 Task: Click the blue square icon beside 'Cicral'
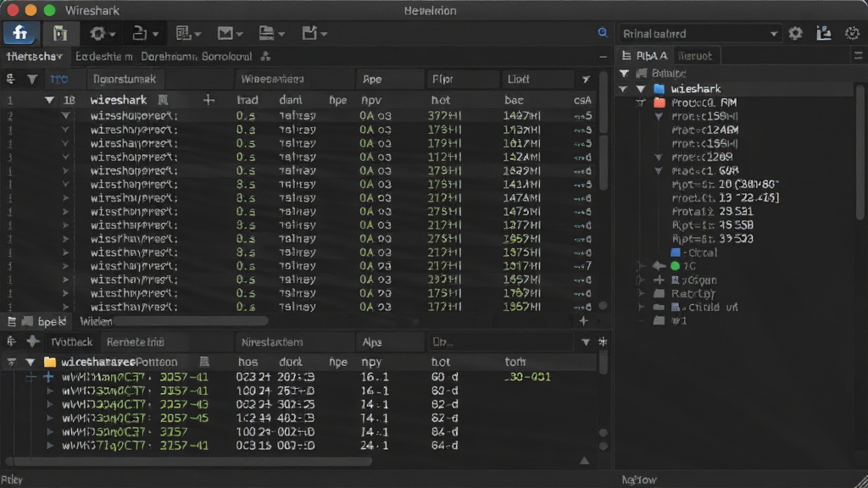676,252
